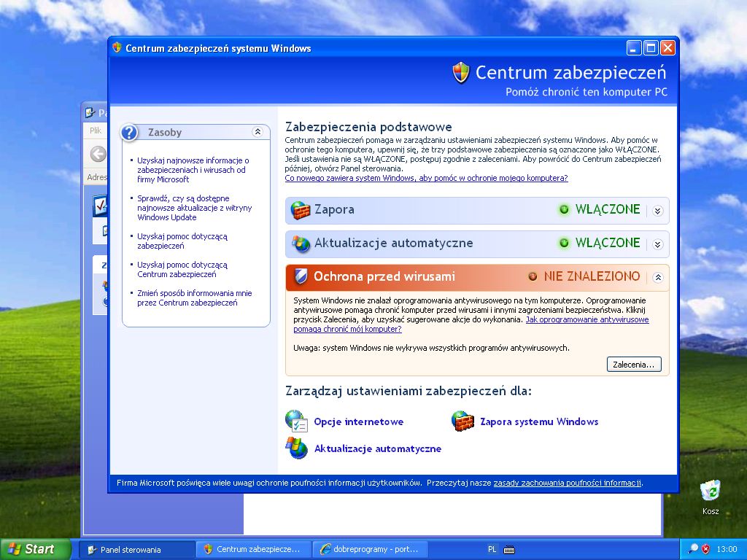Open Sprawdź, czy są dostępne najnowsze aktualizacje link
The image size is (747, 560).
click(194, 208)
